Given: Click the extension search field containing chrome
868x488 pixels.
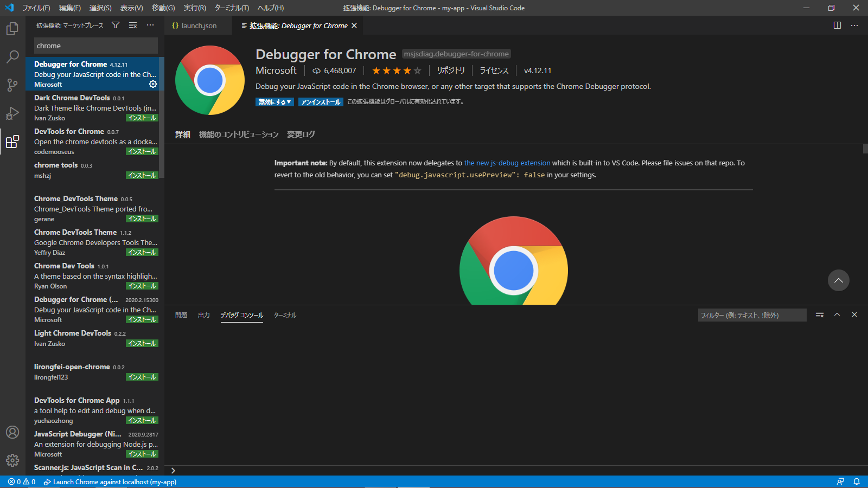Looking at the screenshot, I should point(96,46).
